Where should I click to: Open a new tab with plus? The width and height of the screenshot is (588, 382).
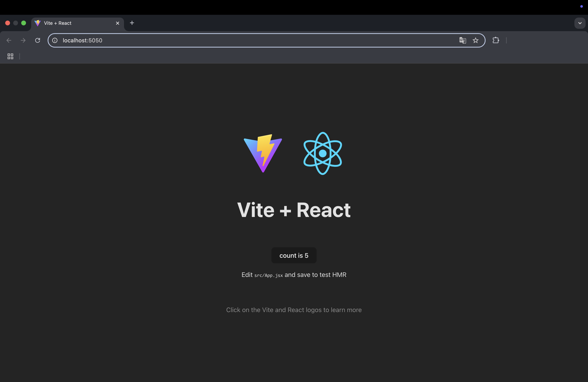(x=132, y=23)
